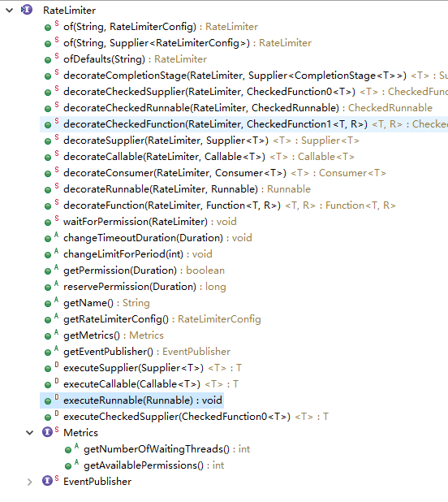448x502 pixels.
Task: Select decorateRunnable(RateLimiter, Runnable) entry
Action: click(x=187, y=189)
